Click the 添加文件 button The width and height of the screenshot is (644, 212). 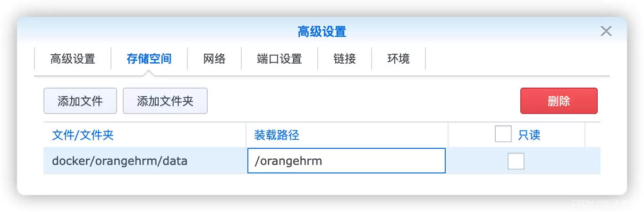point(80,101)
